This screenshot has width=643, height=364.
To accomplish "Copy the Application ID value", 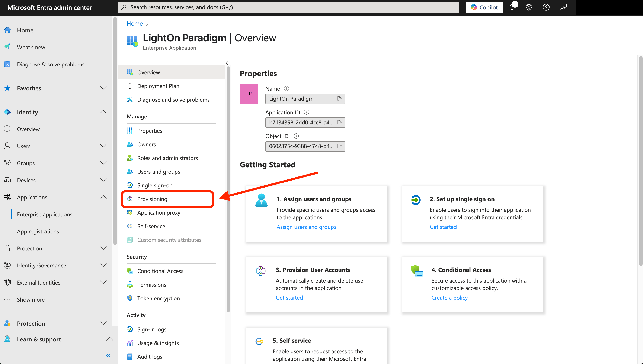I will tap(339, 123).
